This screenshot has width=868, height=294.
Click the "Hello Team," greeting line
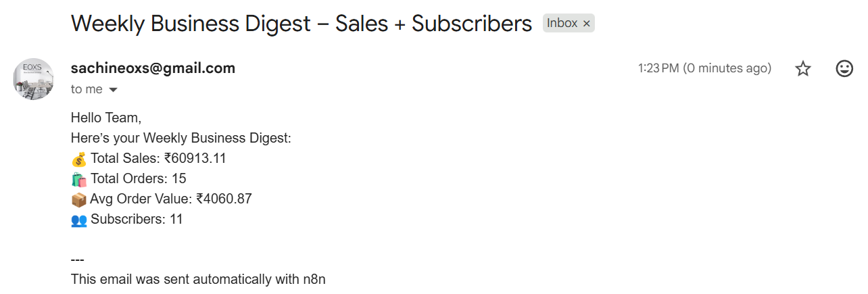(x=106, y=118)
